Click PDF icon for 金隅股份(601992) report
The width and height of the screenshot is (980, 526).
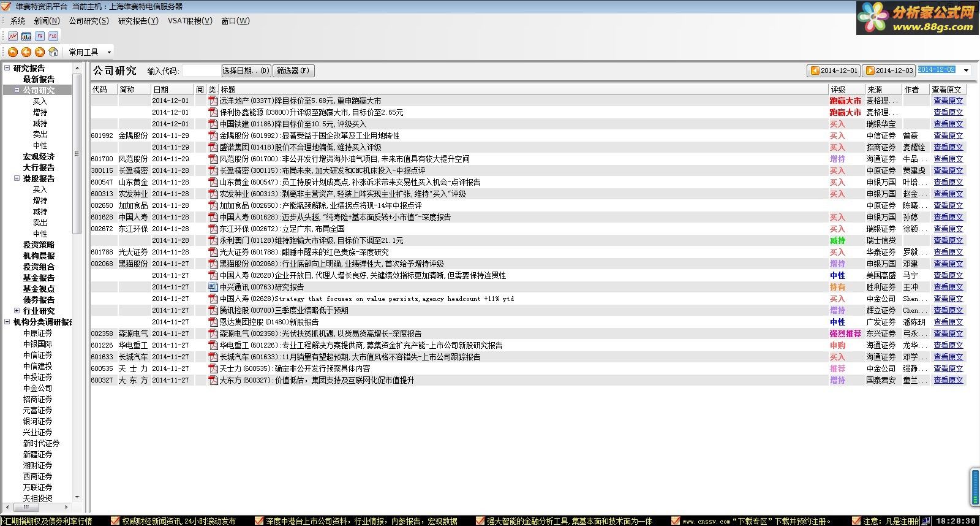point(213,135)
